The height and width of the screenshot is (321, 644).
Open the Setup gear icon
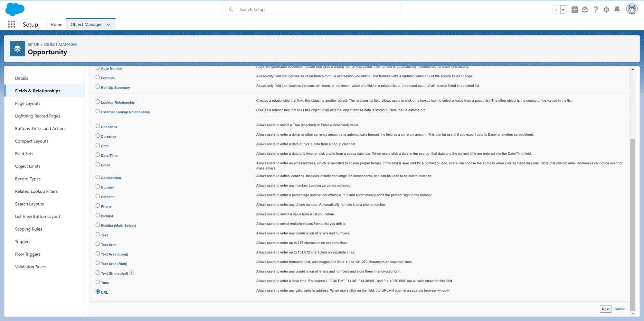606,10
